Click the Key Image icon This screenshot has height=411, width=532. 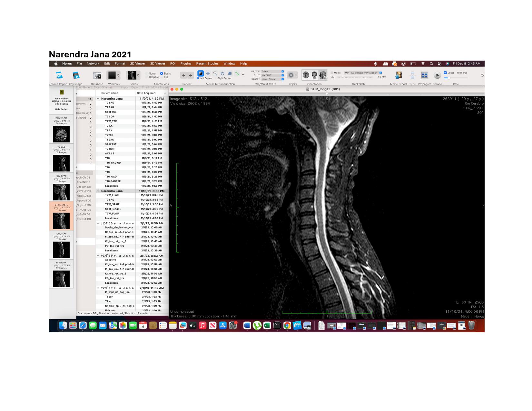point(76,75)
